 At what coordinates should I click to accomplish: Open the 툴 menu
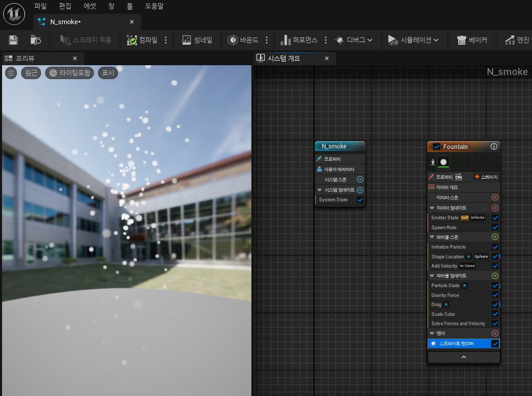click(130, 6)
